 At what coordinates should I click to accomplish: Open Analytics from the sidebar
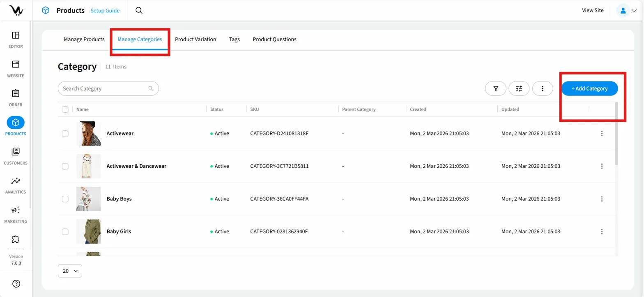[x=16, y=181]
